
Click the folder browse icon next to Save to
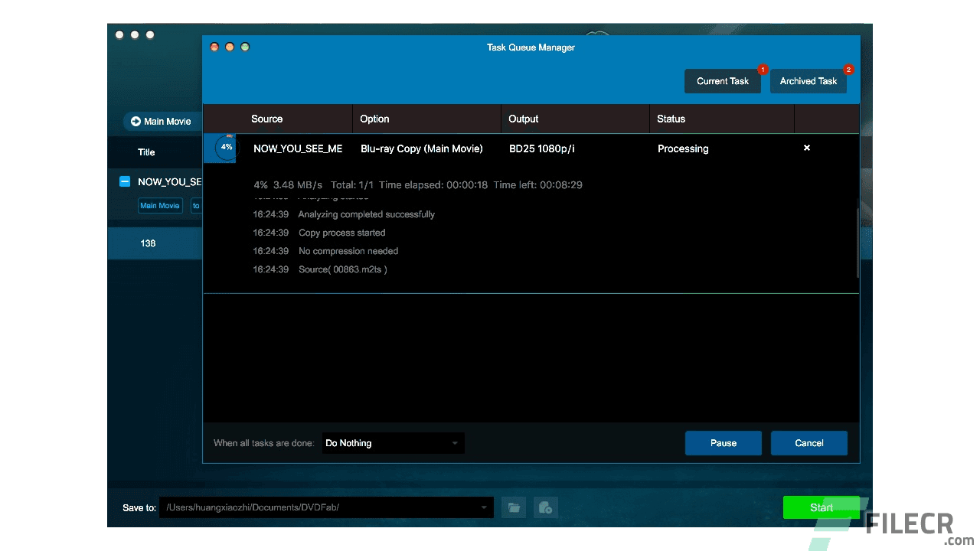[x=514, y=507]
